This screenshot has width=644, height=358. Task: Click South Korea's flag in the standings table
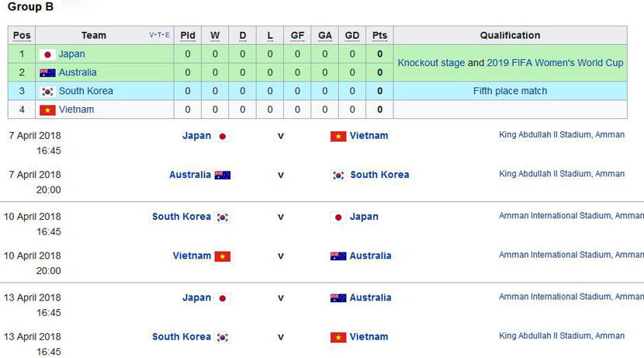[47, 92]
